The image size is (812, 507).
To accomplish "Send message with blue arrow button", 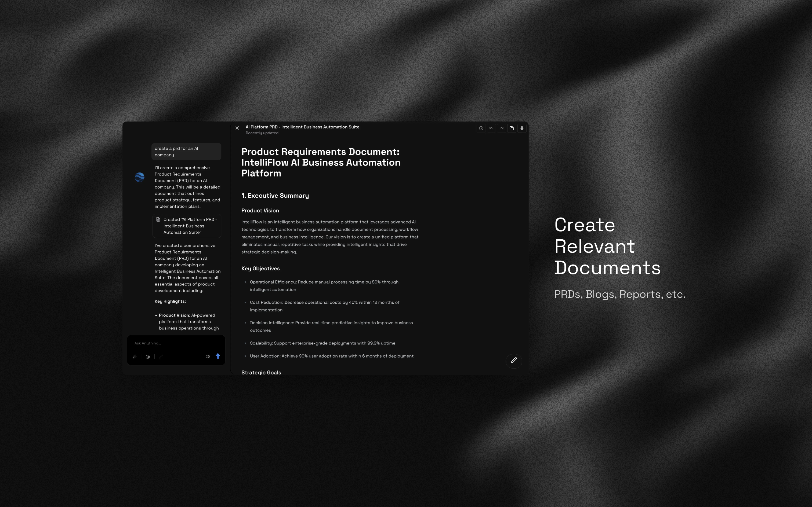I will 218,356.
